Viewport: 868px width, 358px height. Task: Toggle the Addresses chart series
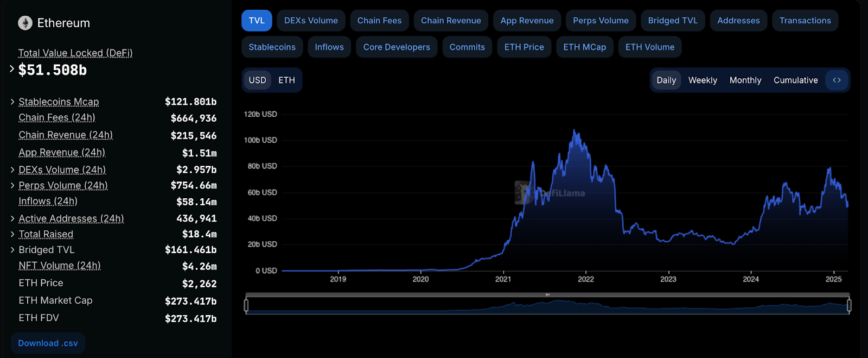pos(738,21)
